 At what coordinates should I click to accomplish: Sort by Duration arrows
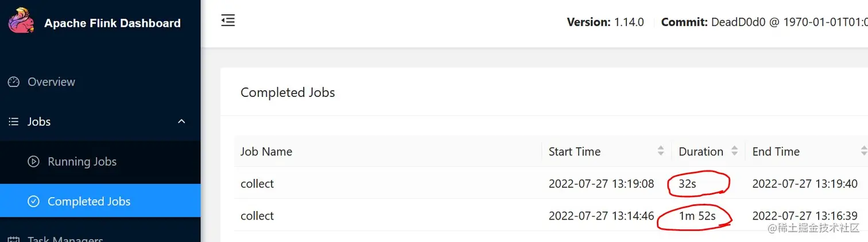(734, 151)
